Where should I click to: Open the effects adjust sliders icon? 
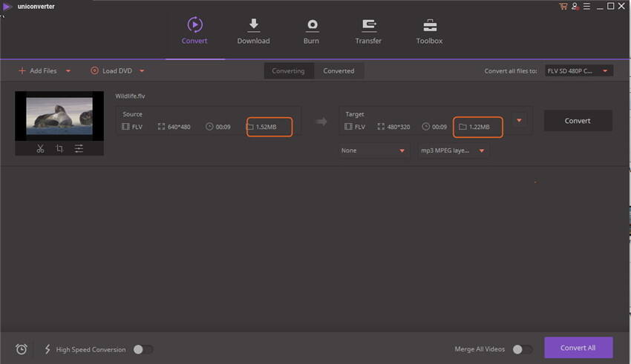point(79,149)
